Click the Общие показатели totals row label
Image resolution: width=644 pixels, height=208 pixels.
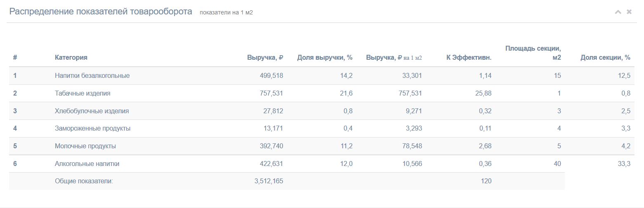(x=84, y=181)
